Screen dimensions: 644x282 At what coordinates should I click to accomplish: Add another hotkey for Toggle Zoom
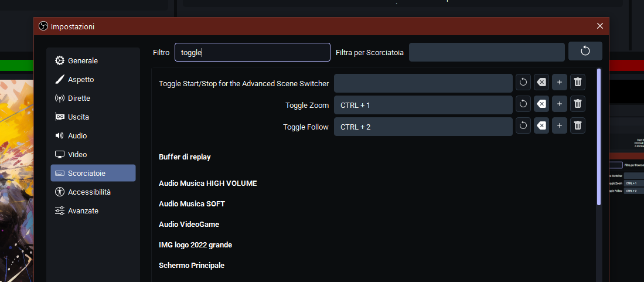point(560,104)
